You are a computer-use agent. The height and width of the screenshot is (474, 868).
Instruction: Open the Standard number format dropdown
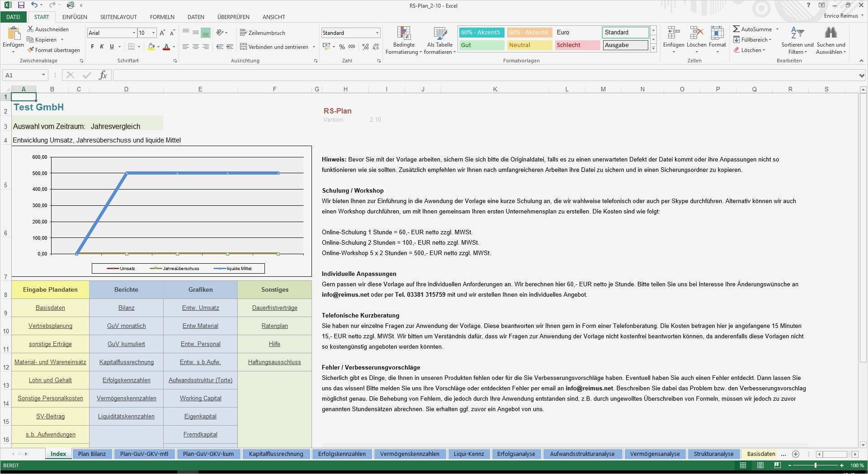377,33
